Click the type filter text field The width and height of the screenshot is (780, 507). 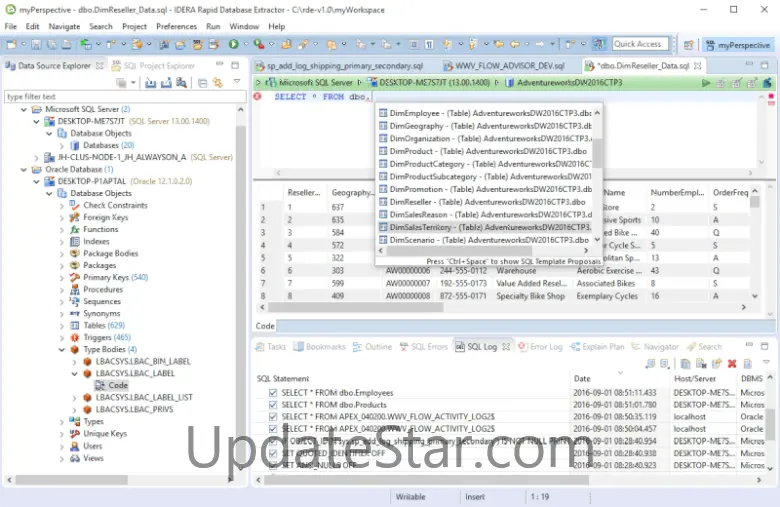124,97
